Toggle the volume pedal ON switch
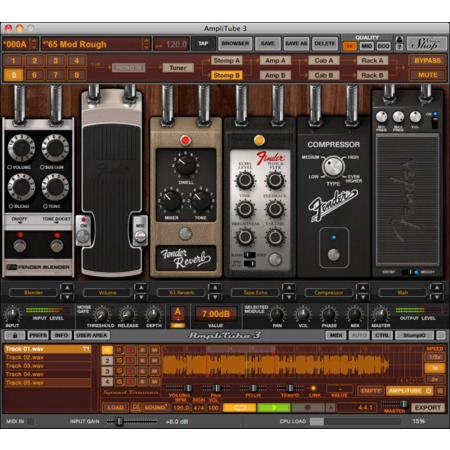Image resolution: width=450 pixels, height=450 pixels. tap(83, 236)
